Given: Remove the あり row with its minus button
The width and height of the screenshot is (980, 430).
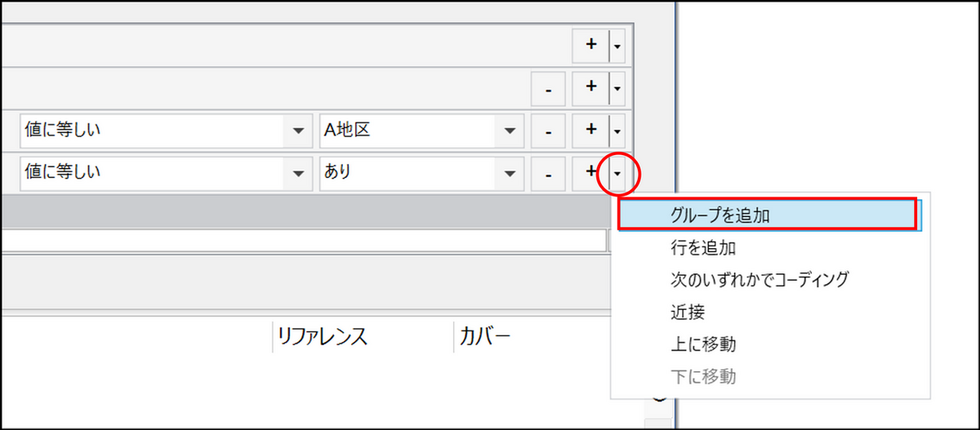Looking at the screenshot, I should coord(550,173).
